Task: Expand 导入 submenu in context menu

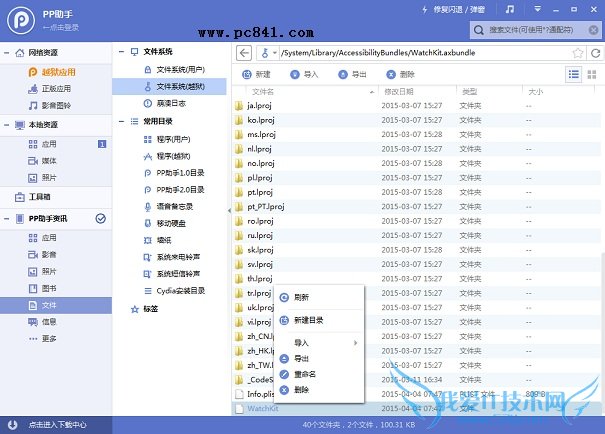Action: point(319,343)
